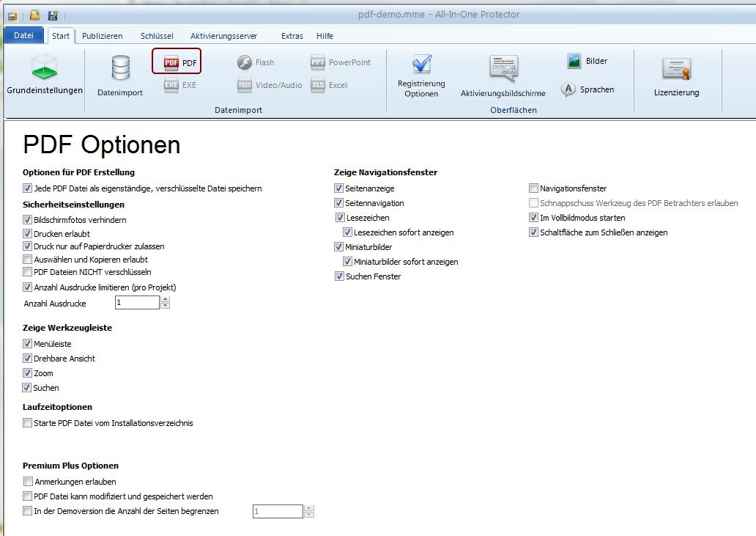The width and height of the screenshot is (756, 536).
Task: Click the Datenimport database icon
Action: [x=120, y=67]
